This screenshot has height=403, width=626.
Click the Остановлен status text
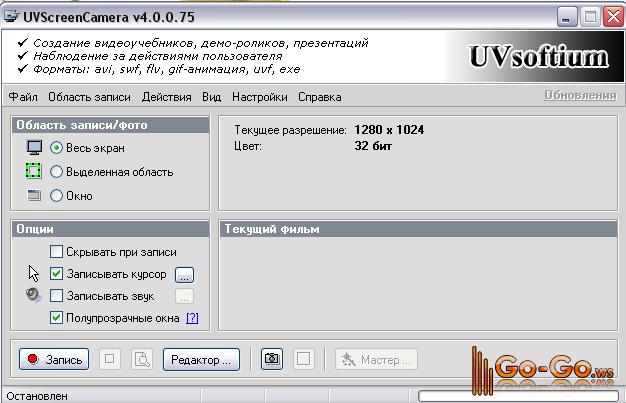(37, 396)
